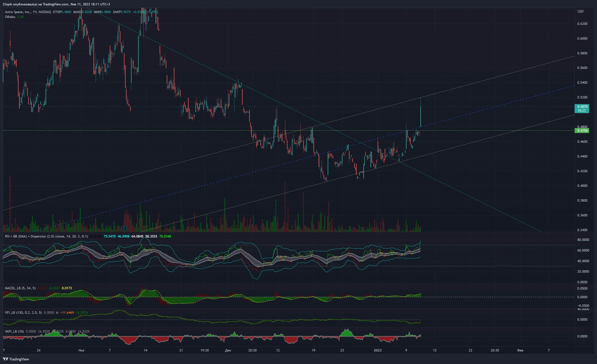The width and height of the screenshot is (597, 364).
Task: Click the "19:30" time axis label
Action: pos(205,350)
